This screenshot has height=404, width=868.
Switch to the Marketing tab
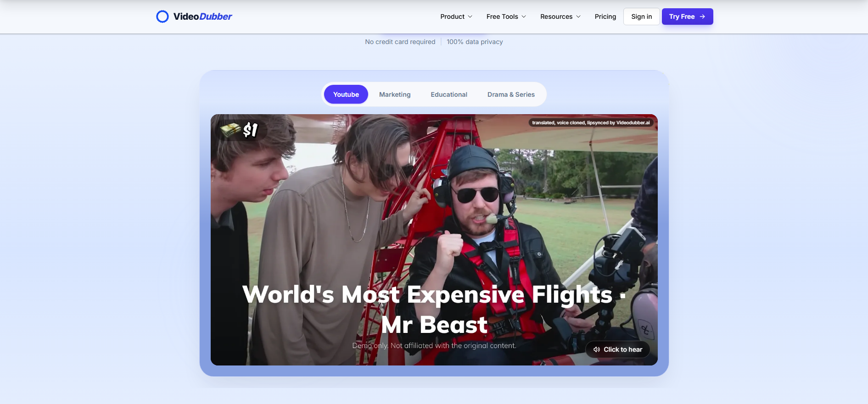[395, 94]
